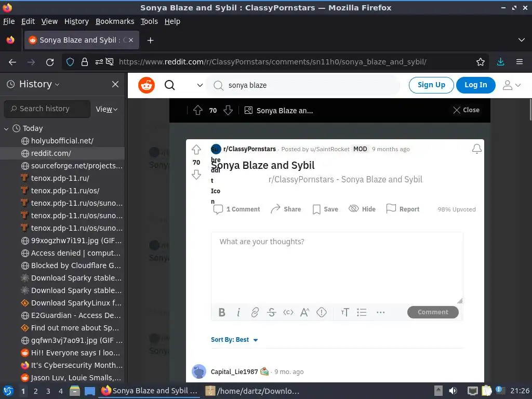Image resolution: width=532 pixels, height=399 pixels.
Task: Open the Firefox application hamburger menu
Action: click(x=520, y=62)
